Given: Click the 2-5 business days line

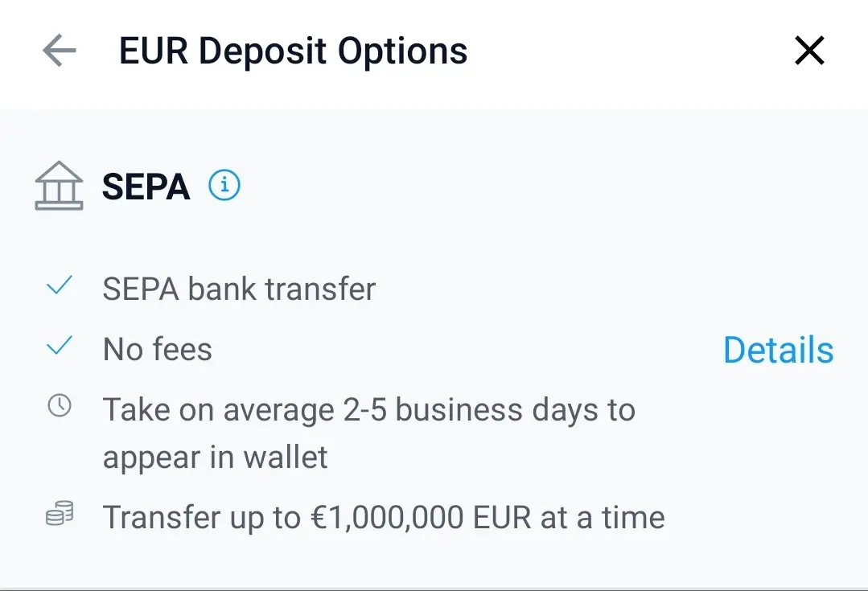Looking at the screenshot, I should (369, 411).
